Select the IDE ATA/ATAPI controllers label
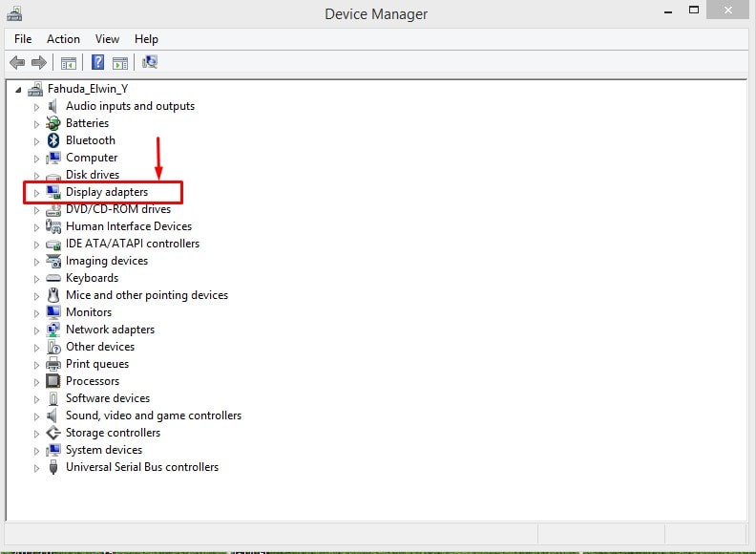756x554 pixels. (x=133, y=244)
